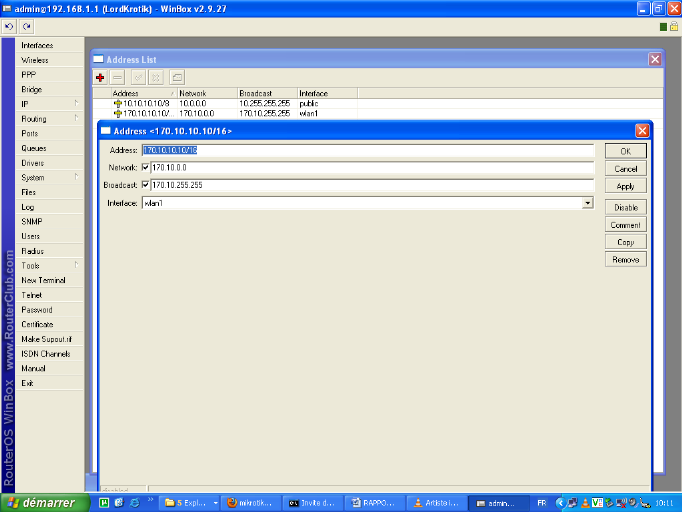Sort by the Interface column header
The width and height of the screenshot is (682, 512).
328,93
